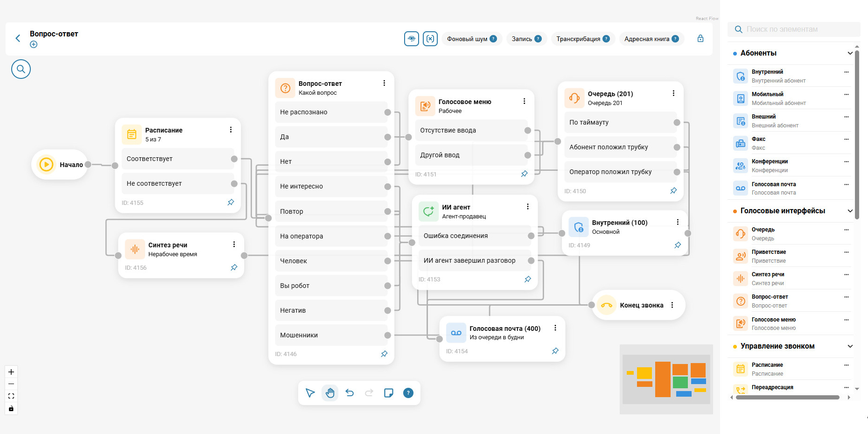Select the hand pan tool
This screenshot has height=434, width=868.
click(330, 393)
